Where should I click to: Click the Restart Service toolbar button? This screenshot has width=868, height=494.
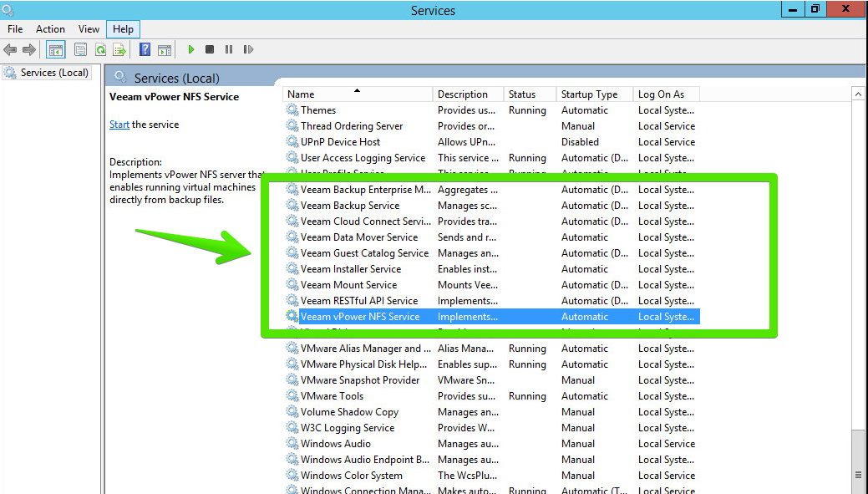tap(248, 50)
